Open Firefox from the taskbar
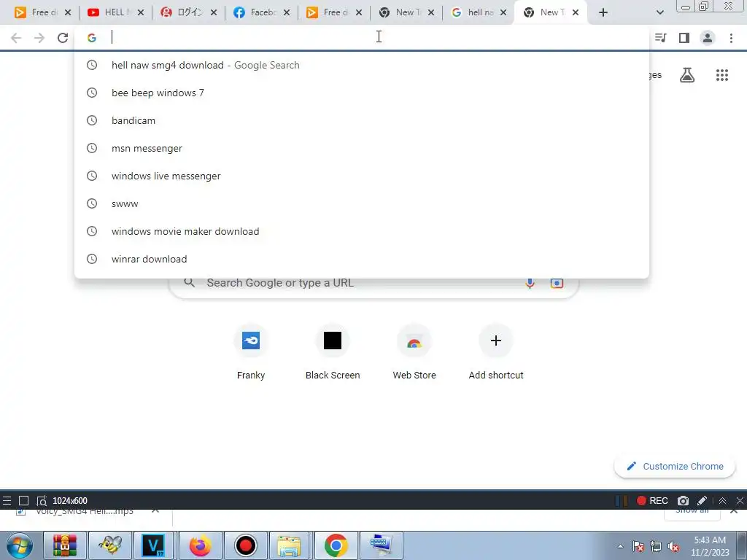 tap(200, 545)
